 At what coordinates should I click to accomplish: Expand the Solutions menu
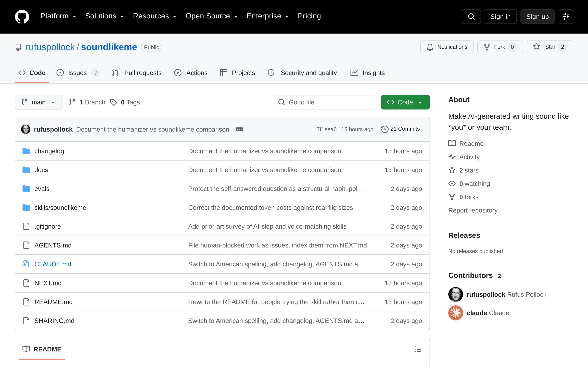[x=105, y=16]
